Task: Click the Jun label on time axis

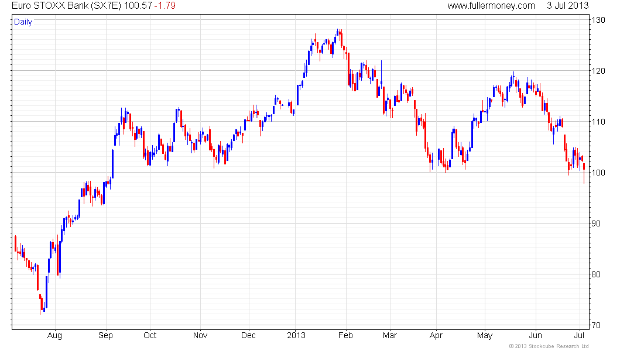Action: [536, 335]
